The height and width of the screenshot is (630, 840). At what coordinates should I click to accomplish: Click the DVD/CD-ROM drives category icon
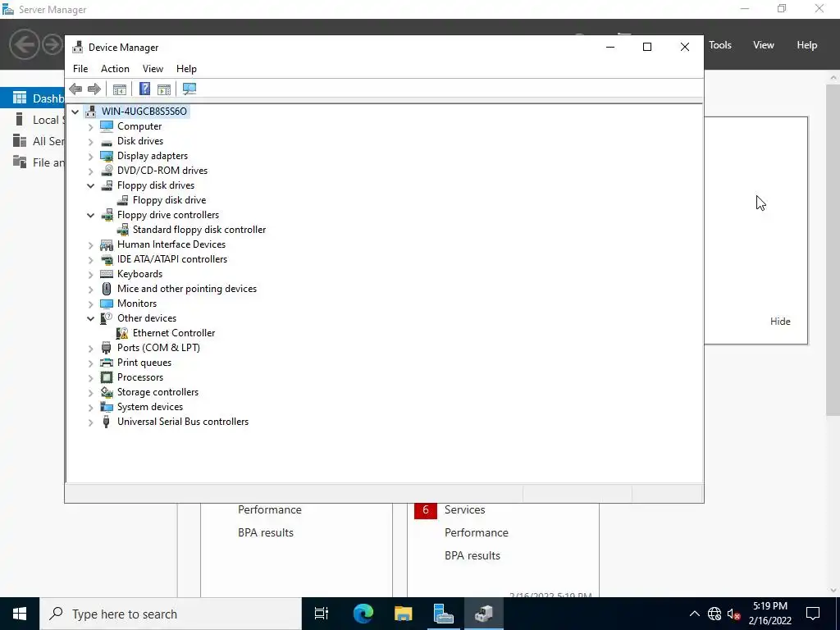tap(107, 171)
